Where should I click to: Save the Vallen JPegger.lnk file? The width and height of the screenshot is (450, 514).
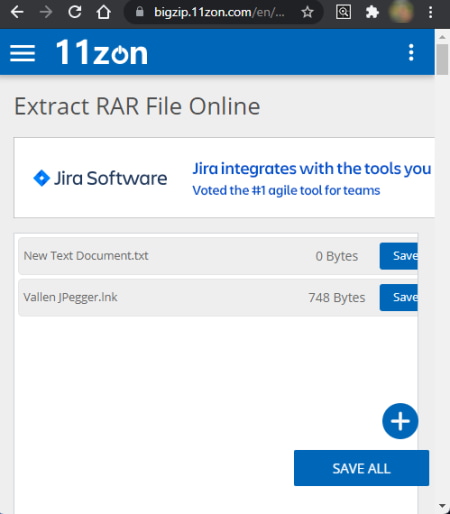point(399,297)
